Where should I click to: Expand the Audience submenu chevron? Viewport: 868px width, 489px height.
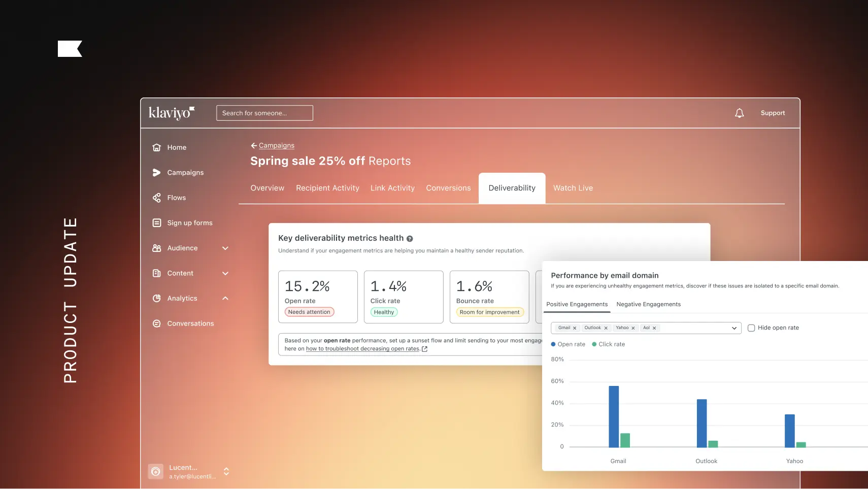225,248
